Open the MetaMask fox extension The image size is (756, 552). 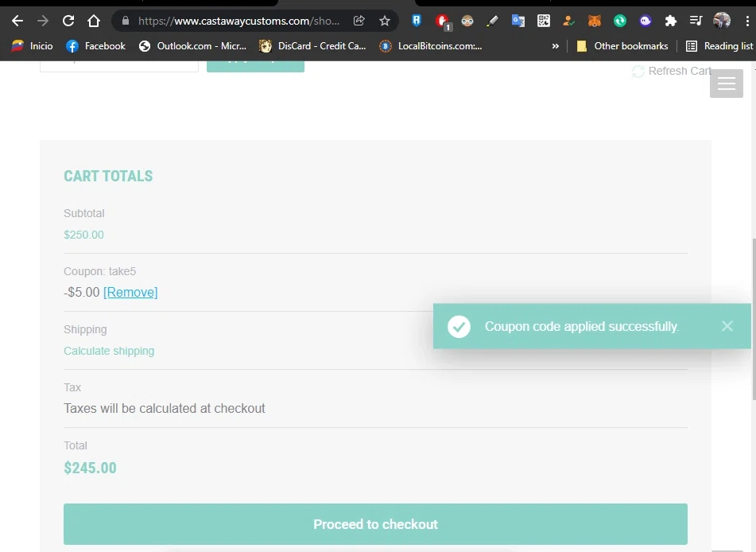click(x=595, y=21)
